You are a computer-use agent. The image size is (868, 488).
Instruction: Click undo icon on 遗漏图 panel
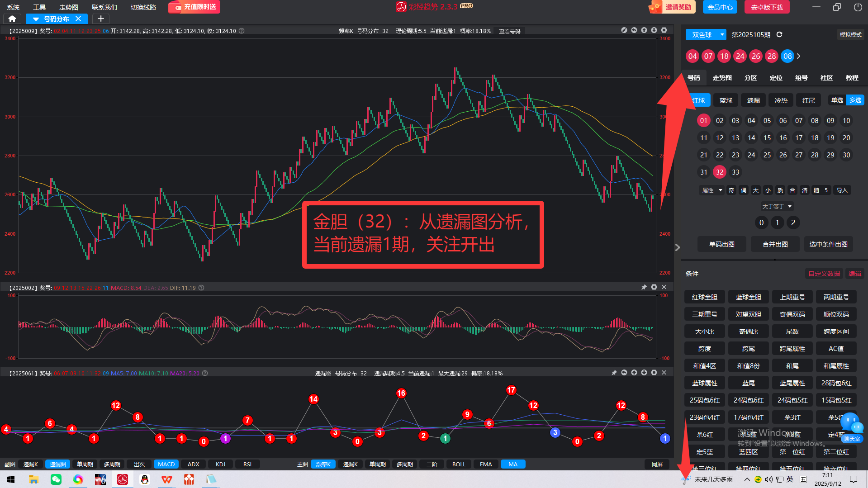click(624, 373)
